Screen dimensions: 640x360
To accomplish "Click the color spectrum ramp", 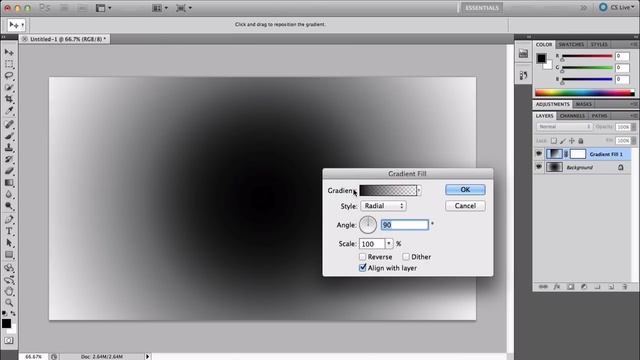I will pos(585,93).
